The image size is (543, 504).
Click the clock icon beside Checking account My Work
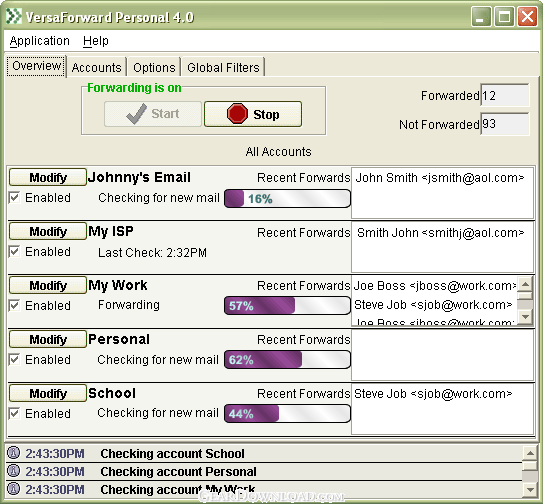(x=14, y=489)
